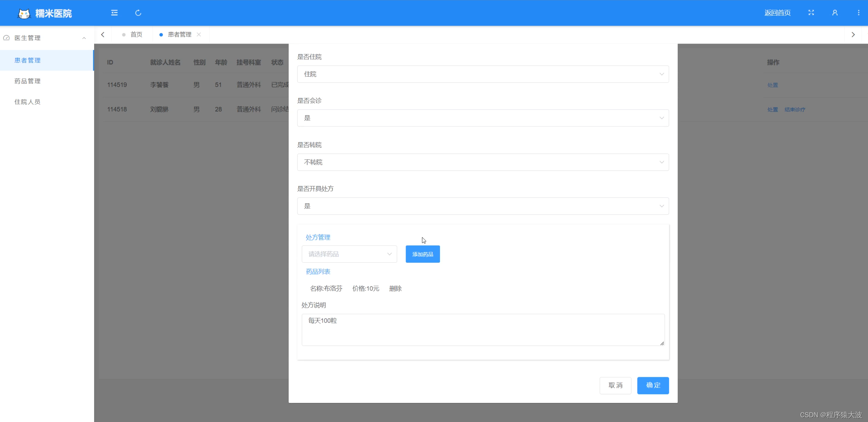Click the 添加药品 button
The width and height of the screenshot is (868, 422).
point(422,254)
